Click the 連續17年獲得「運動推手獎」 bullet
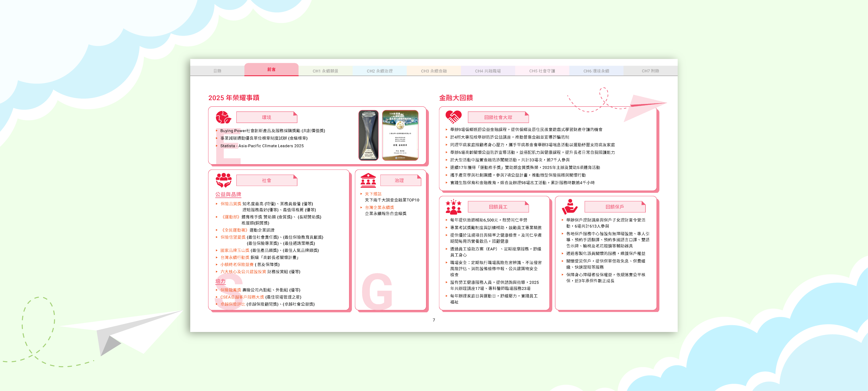The height and width of the screenshot is (391, 868). 525,167
